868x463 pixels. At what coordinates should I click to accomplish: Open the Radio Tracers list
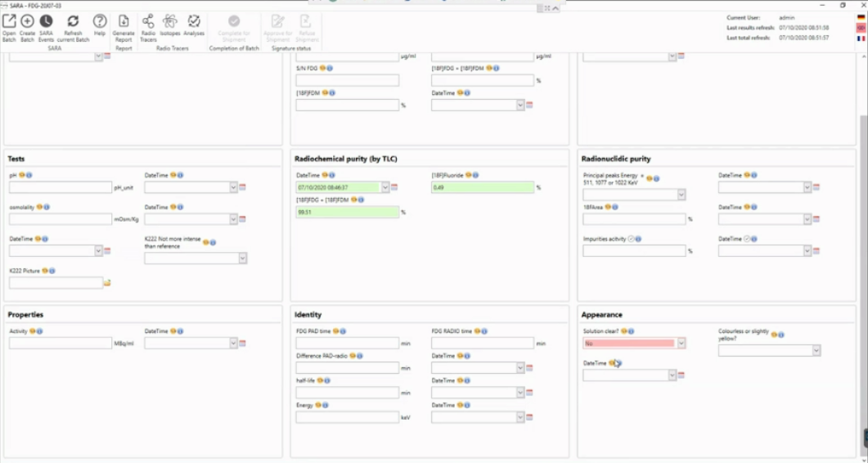[148, 22]
